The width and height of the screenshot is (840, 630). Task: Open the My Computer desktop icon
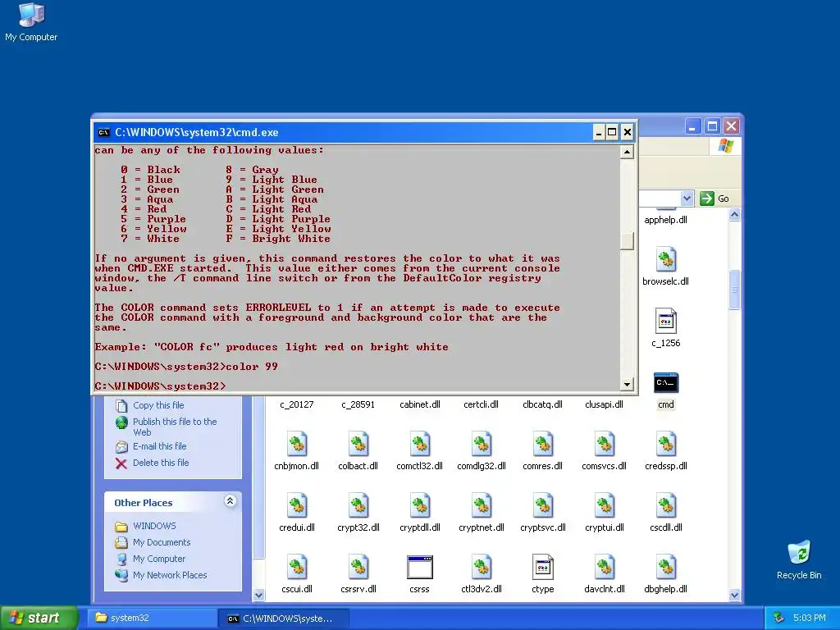coord(31,15)
